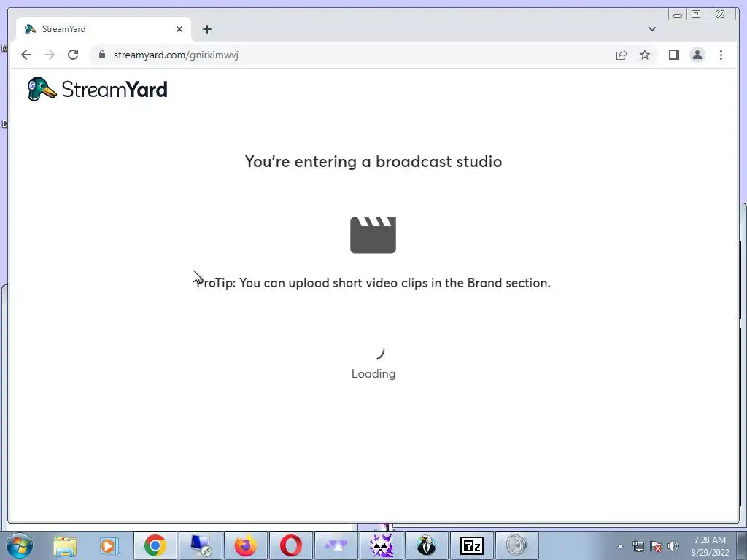Screen dimensions: 747x560
Task: Click the ProTip about video clips
Action: [373, 283]
